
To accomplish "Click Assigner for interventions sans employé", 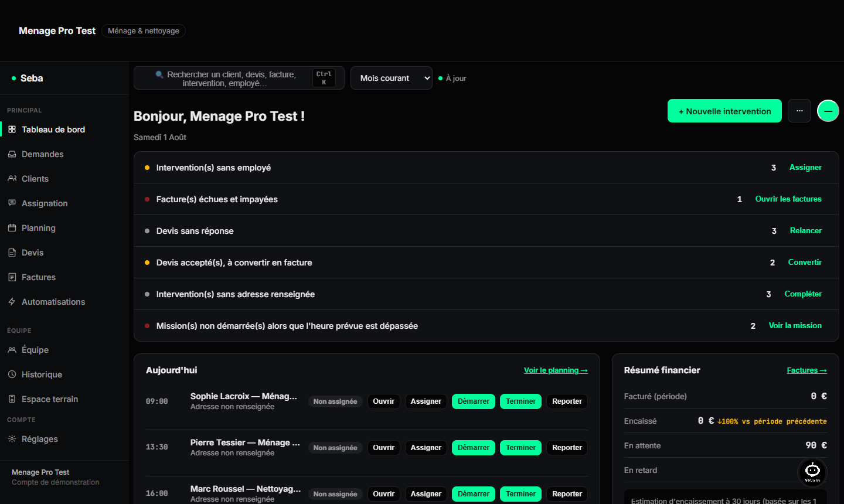I will click(805, 168).
